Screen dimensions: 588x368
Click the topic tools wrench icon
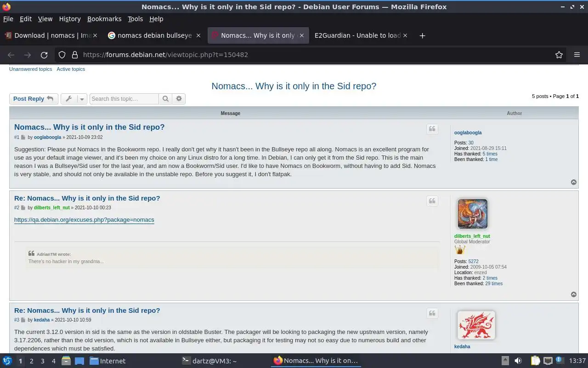[69, 99]
